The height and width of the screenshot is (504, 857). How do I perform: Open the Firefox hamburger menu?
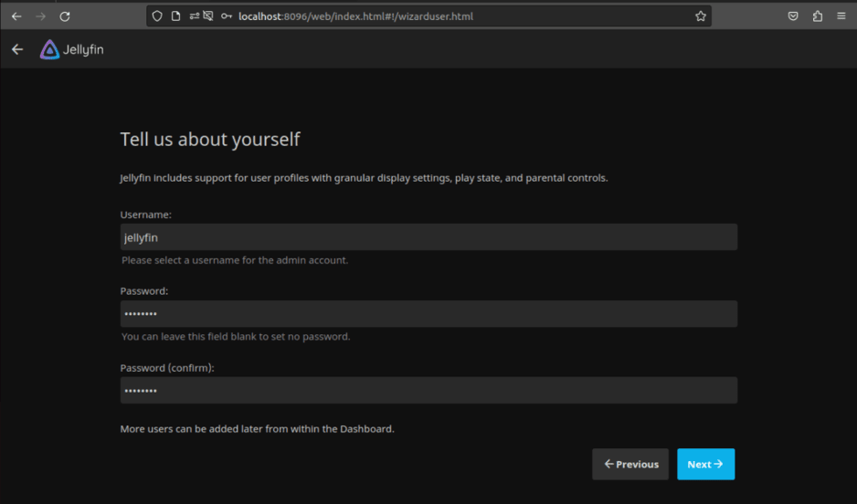pyautogui.click(x=841, y=16)
